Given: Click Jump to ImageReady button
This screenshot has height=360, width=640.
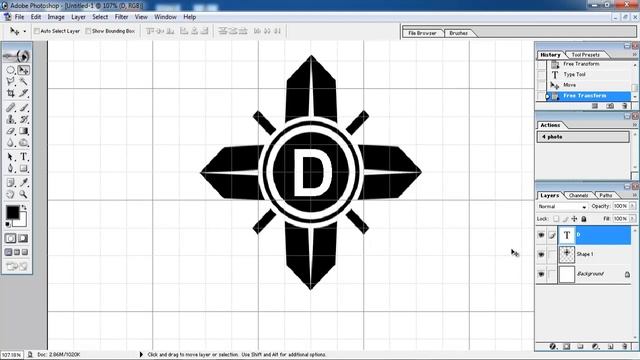Looking at the screenshot, I should (x=17, y=267).
